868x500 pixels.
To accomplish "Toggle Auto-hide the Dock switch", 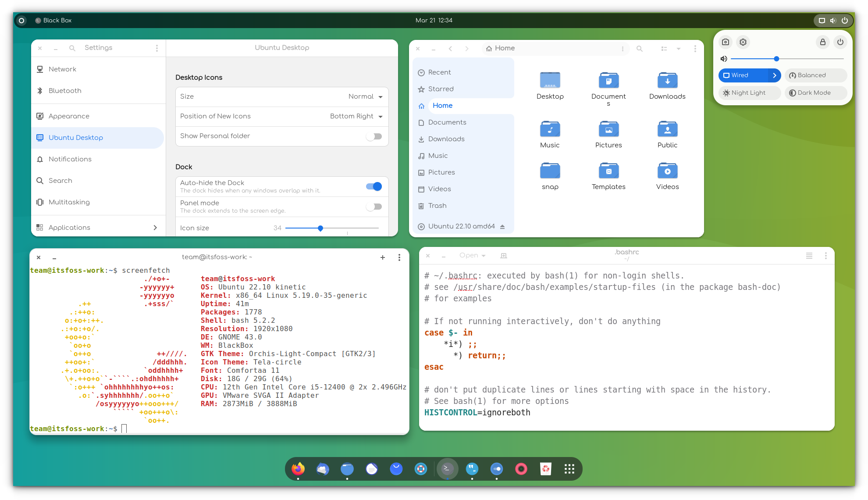I will (x=374, y=186).
